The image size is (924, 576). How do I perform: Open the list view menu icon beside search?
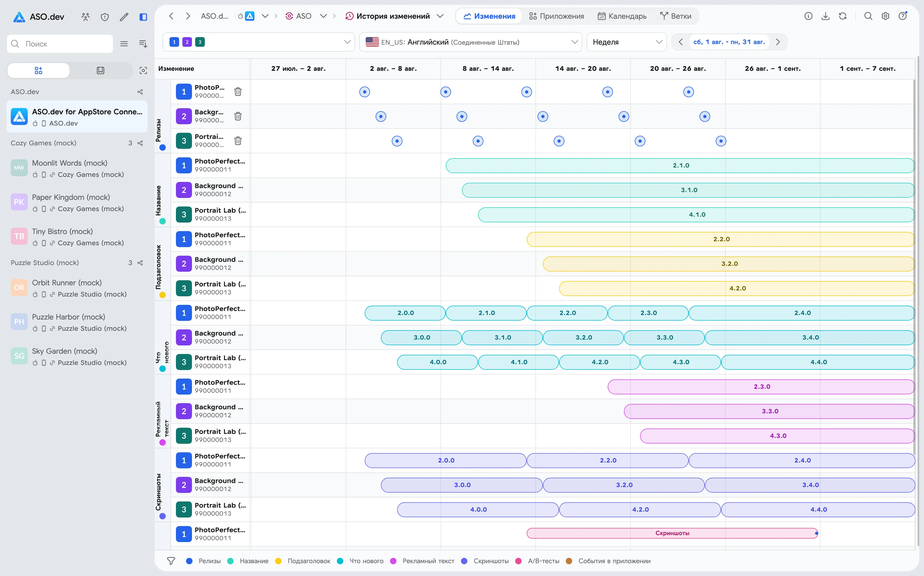124,44
